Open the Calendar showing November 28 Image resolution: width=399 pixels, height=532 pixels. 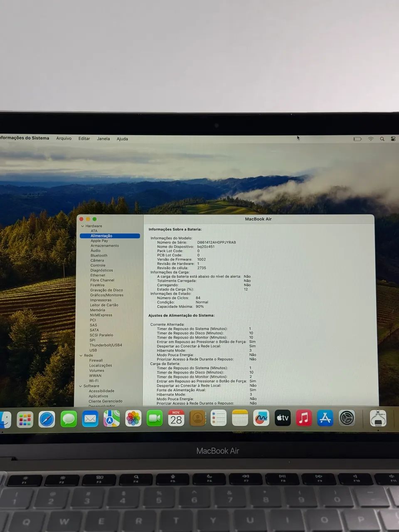tap(176, 419)
